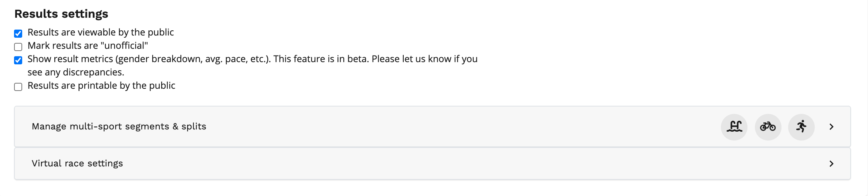Uncheck "Results are viewable by the public" checkbox
The width and height of the screenshot is (868, 196).
pyautogui.click(x=18, y=34)
